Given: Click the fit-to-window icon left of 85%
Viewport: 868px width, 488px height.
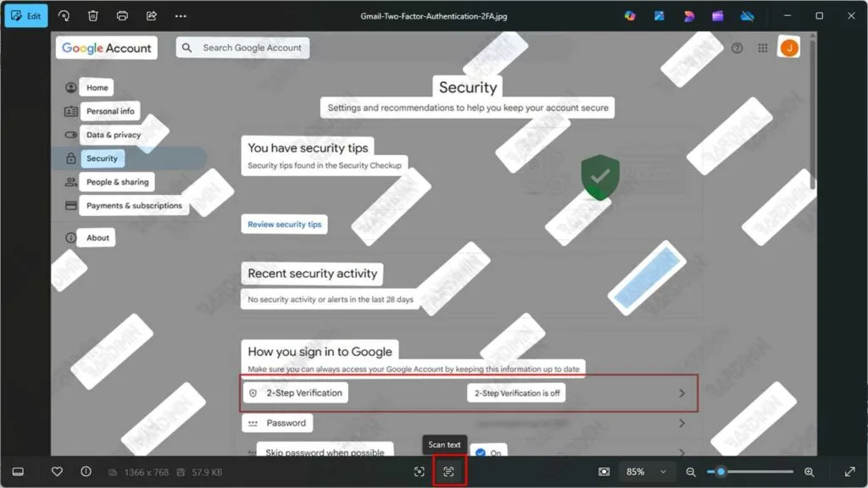Looking at the screenshot, I should [604, 472].
